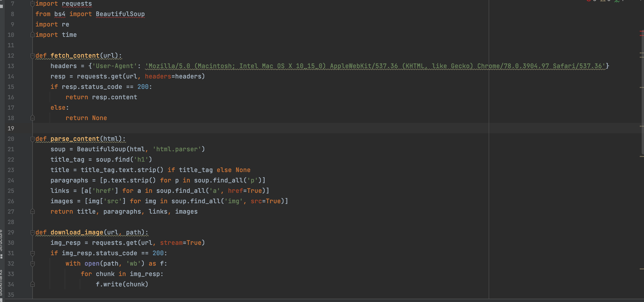Collapse the parse_content function fold on line 20
The width and height of the screenshot is (644, 302).
coord(32,139)
